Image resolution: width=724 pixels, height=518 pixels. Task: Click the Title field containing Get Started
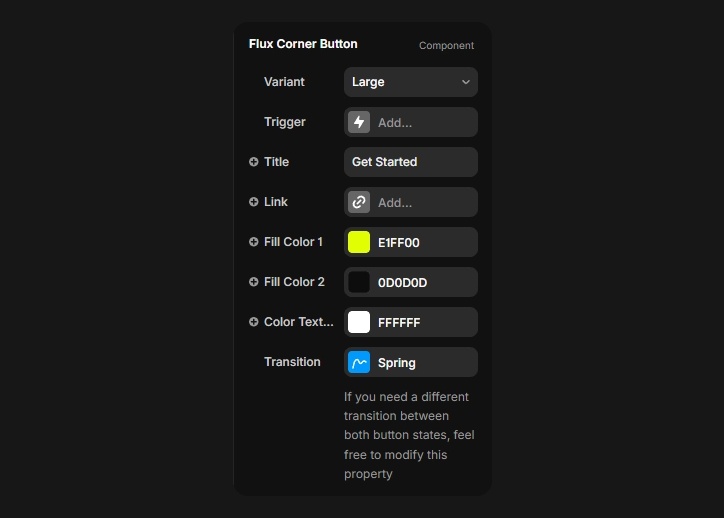click(x=411, y=162)
